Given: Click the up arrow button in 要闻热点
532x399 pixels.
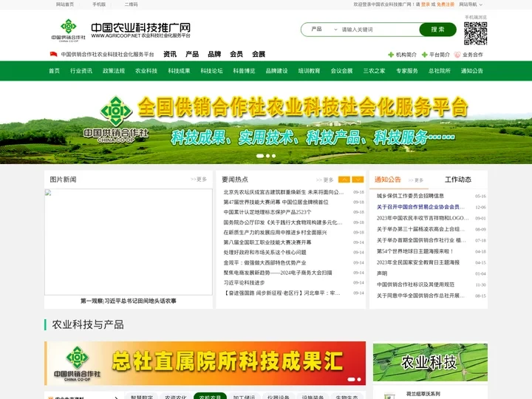Looking at the screenshot, I should [344, 180].
